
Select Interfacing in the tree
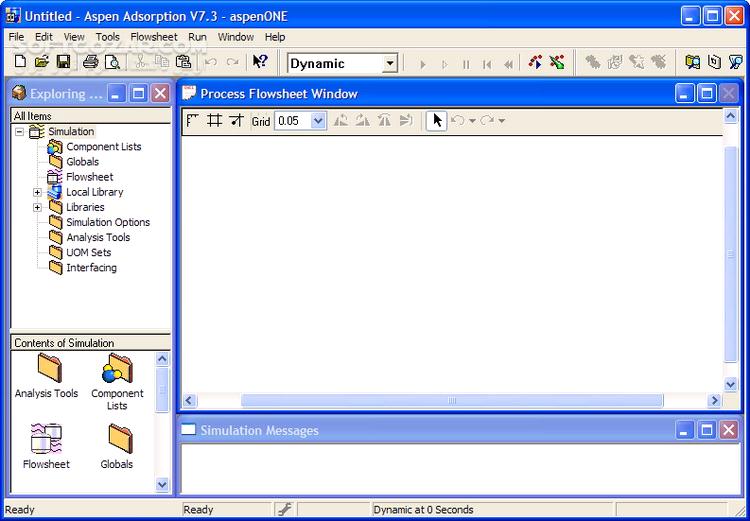pos(91,268)
